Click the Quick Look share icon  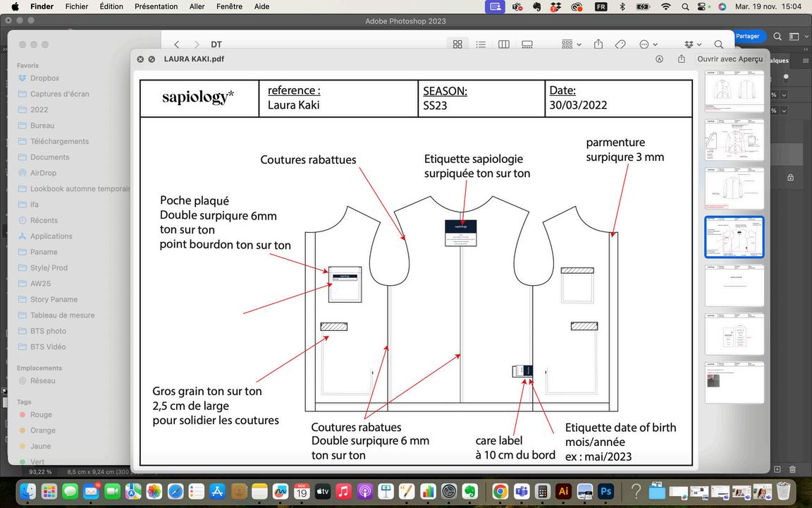[681, 59]
